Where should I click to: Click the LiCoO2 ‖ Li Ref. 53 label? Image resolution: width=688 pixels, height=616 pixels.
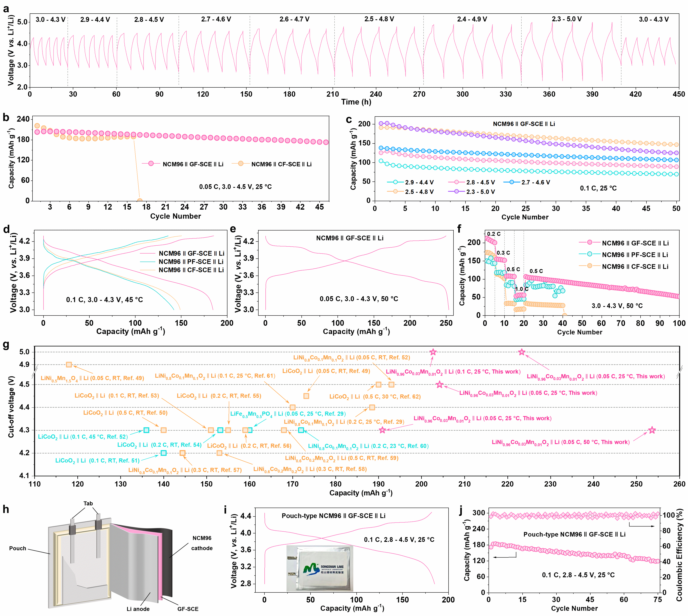point(117,396)
